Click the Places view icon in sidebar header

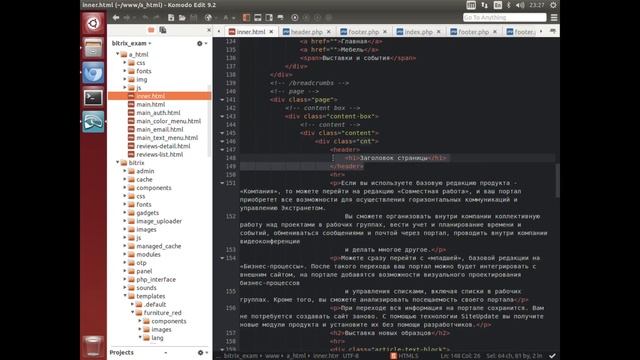[151, 30]
